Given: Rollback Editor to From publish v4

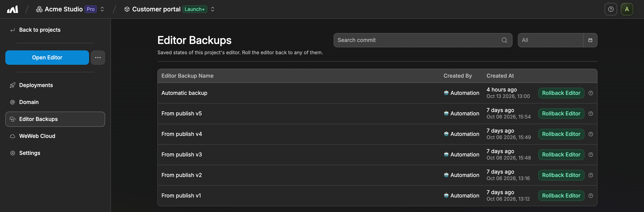Looking at the screenshot, I should [x=561, y=134].
